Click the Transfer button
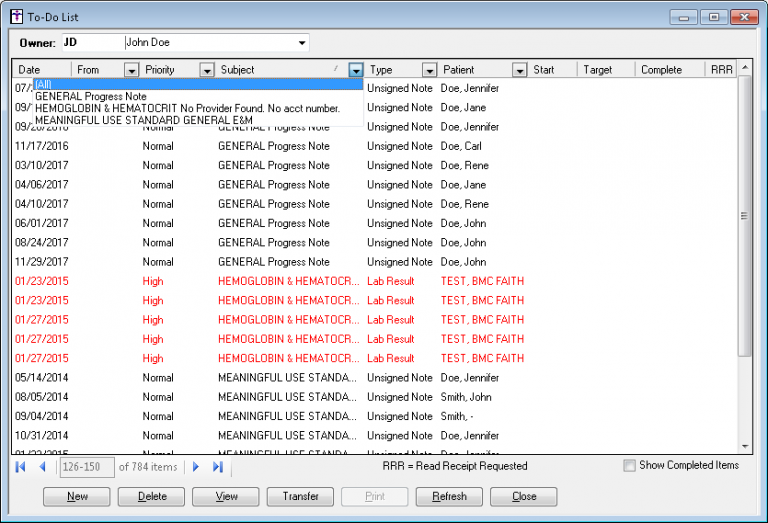Screen dimensions: 768x523 (301, 496)
